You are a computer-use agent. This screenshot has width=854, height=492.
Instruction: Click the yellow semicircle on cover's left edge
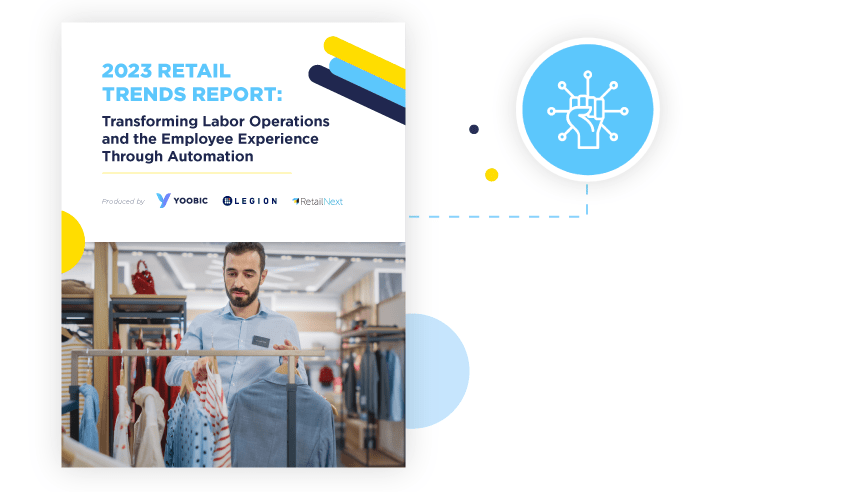tap(72, 241)
